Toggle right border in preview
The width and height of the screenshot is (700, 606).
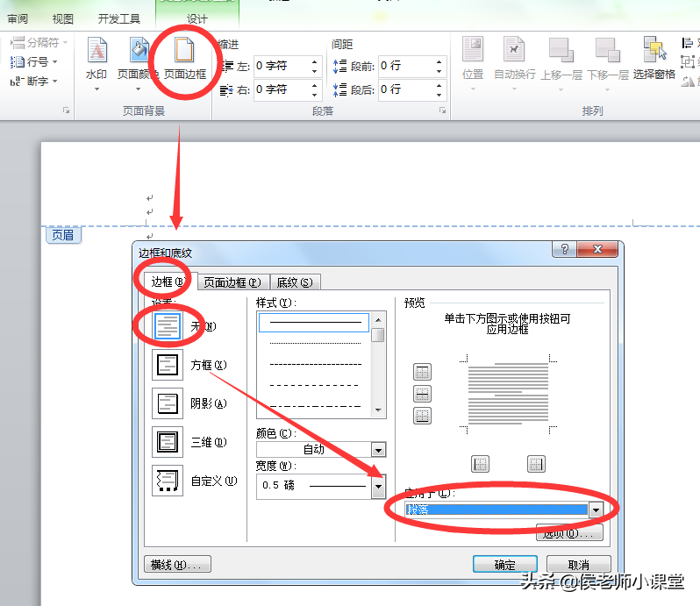(x=536, y=464)
